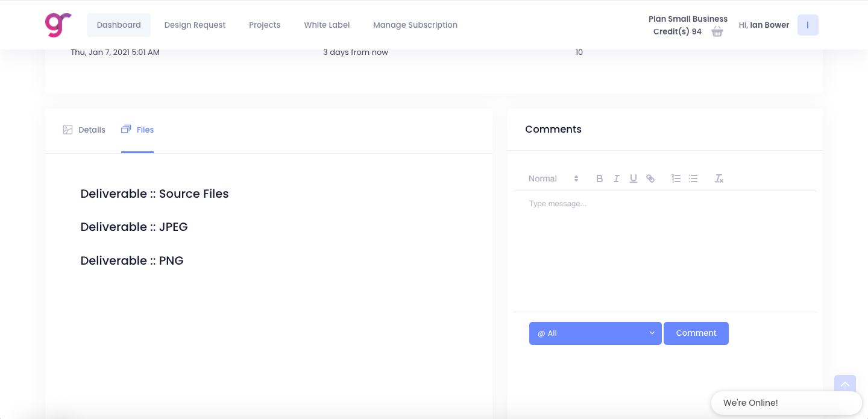This screenshot has width=868, height=419.
Task: Click the Details tab image icon
Action: [x=68, y=130]
